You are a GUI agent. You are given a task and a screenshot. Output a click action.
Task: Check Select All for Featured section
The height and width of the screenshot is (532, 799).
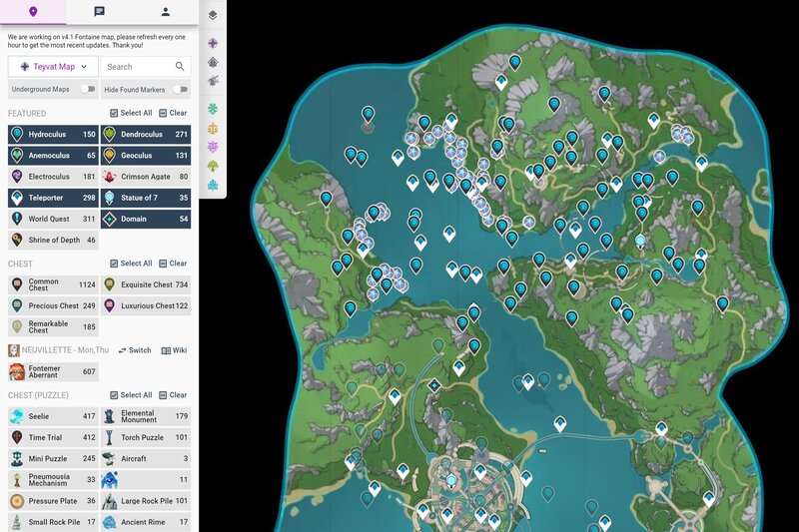(131, 114)
